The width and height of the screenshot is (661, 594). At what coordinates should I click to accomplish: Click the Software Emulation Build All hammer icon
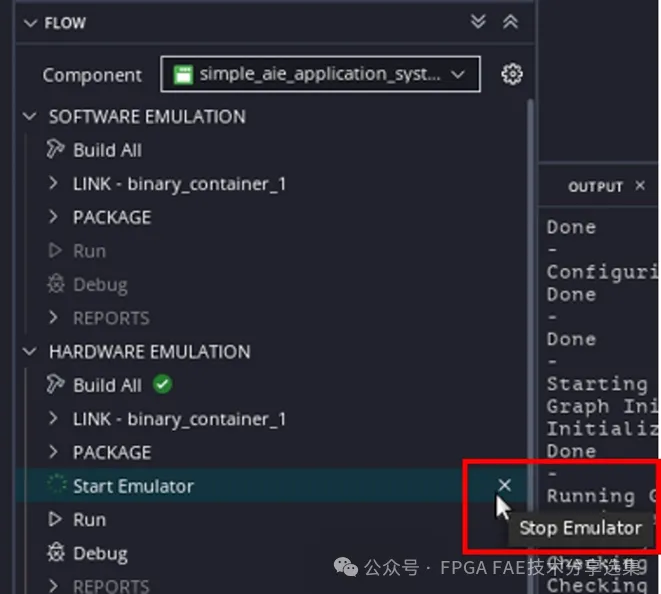56,150
